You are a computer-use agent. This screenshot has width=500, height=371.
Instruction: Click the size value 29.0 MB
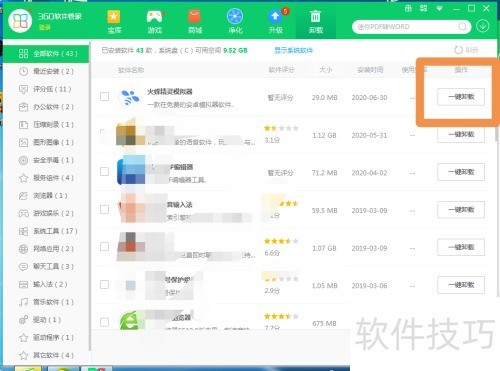coord(325,98)
